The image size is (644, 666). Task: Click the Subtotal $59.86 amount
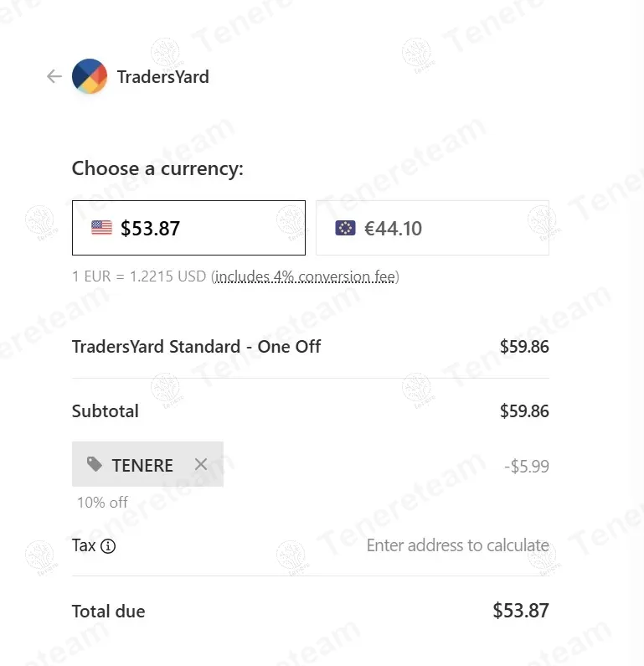point(524,411)
